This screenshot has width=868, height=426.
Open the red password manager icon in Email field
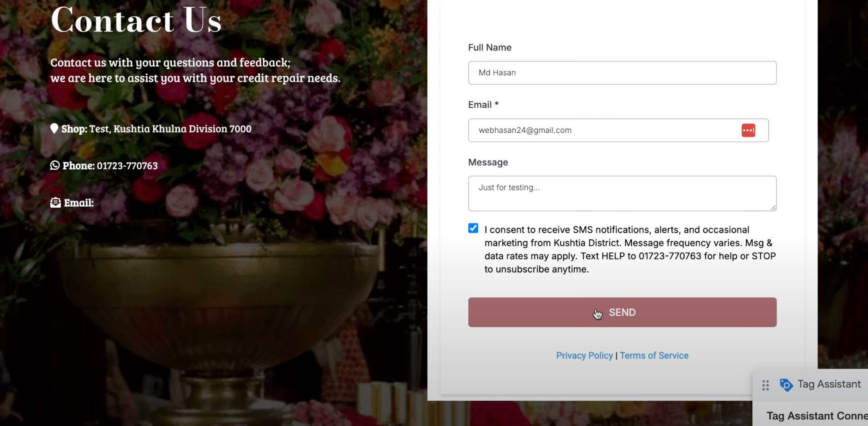(748, 130)
